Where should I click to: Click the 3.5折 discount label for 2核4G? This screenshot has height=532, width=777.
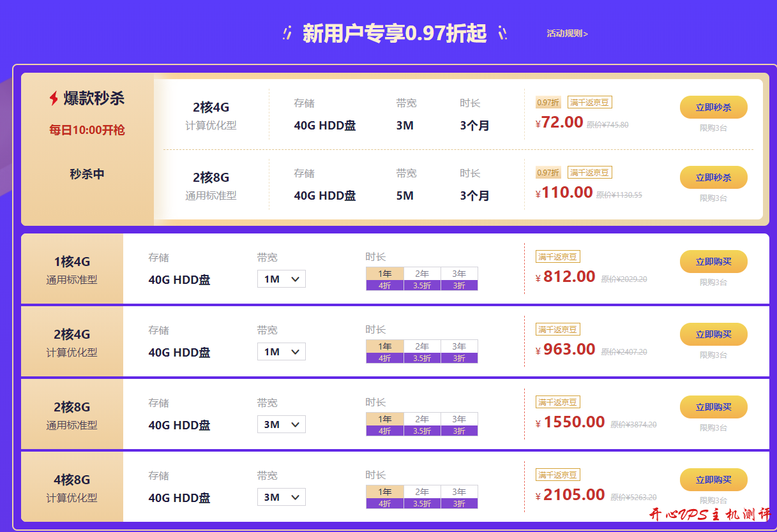tap(422, 358)
